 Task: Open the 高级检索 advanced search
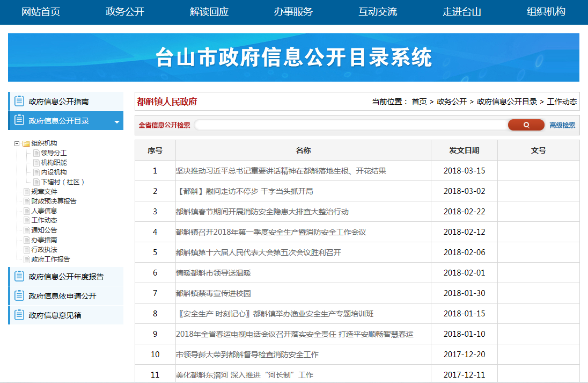pos(562,125)
